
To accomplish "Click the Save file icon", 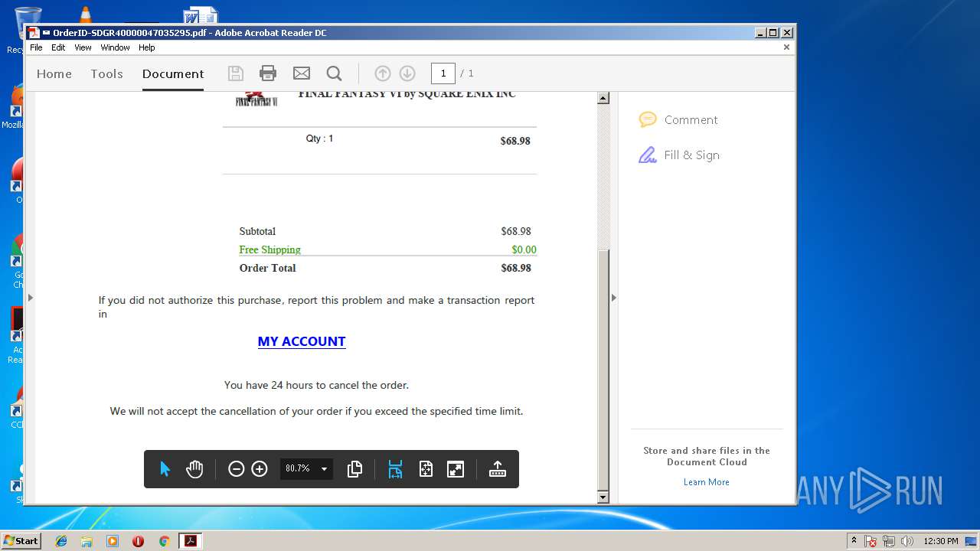I will point(236,73).
